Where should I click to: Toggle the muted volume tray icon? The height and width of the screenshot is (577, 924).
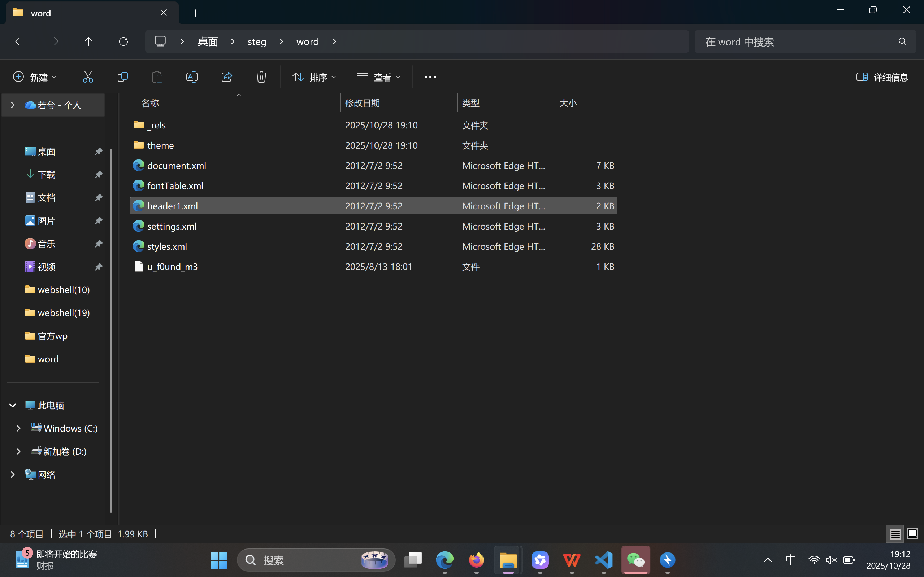[x=831, y=560]
